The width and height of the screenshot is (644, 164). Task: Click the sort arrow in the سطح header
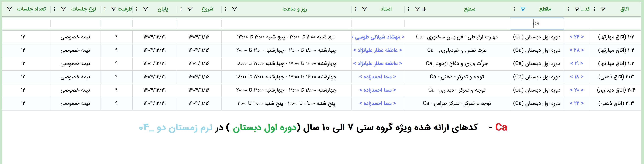(x=424, y=9)
